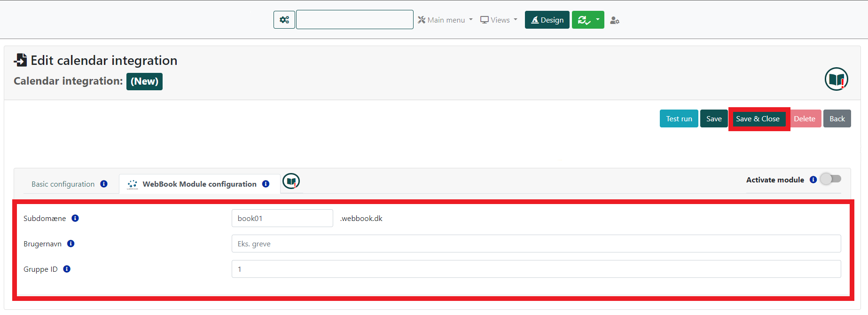Click the WebBook dots logo icon
The width and height of the screenshot is (868, 315).
point(133,184)
